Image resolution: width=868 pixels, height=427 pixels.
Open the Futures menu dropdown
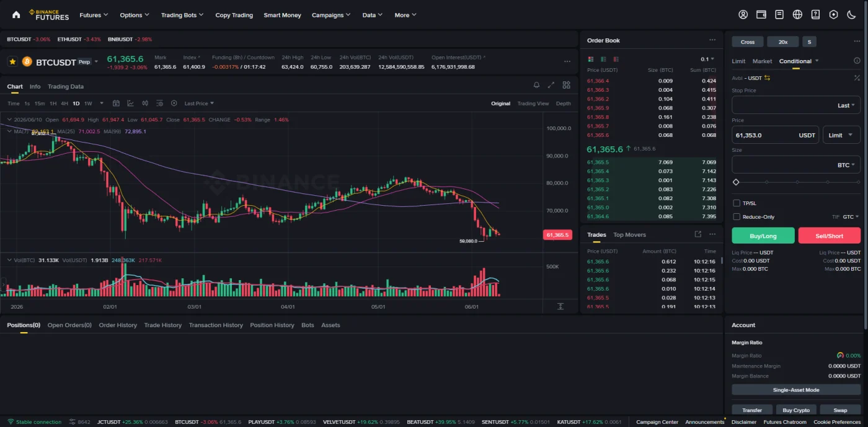(94, 15)
